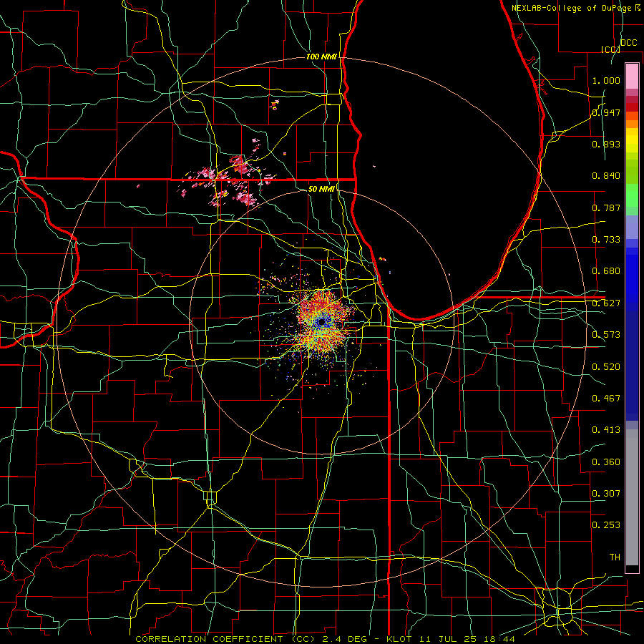Click the 0.573 scale value
Viewport: 644px width, 644px height.
(x=606, y=335)
